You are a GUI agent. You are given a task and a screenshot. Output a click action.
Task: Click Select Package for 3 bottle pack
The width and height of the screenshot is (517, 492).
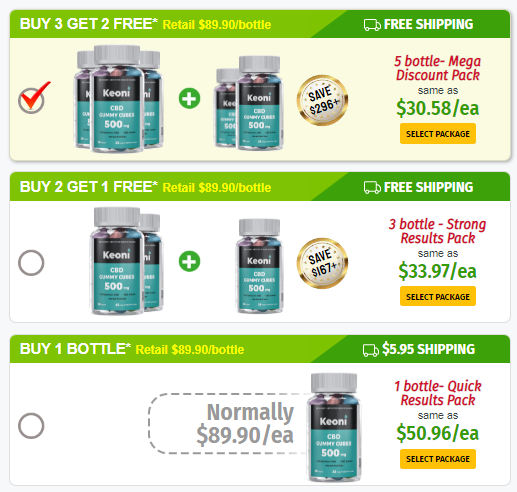point(438,296)
